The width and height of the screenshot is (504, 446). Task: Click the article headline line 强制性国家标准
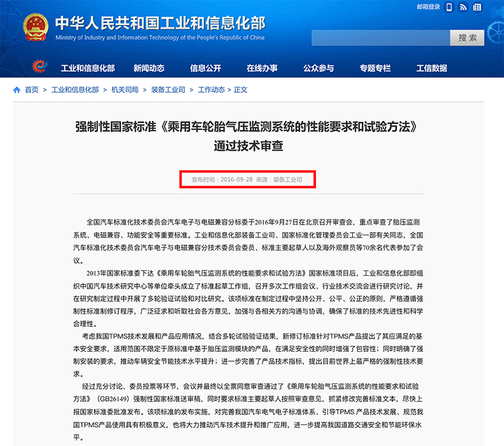click(246, 126)
